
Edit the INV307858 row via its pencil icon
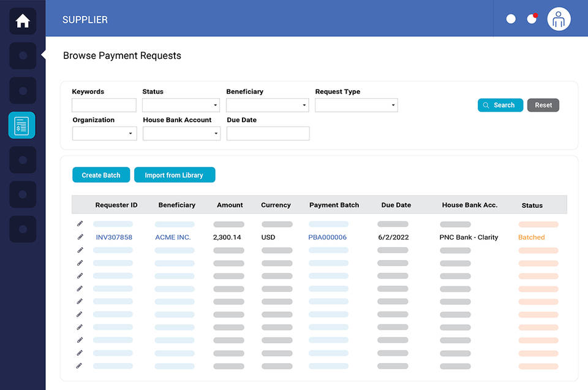[80, 236]
